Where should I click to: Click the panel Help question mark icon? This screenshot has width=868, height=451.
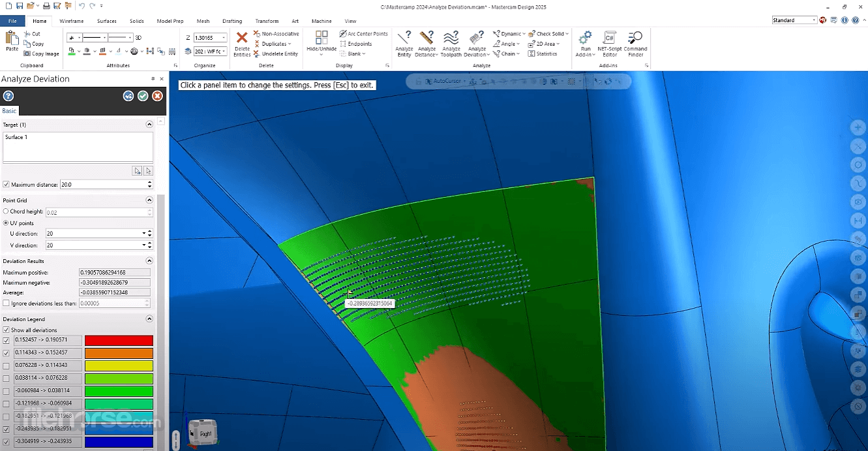tap(8, 96)
